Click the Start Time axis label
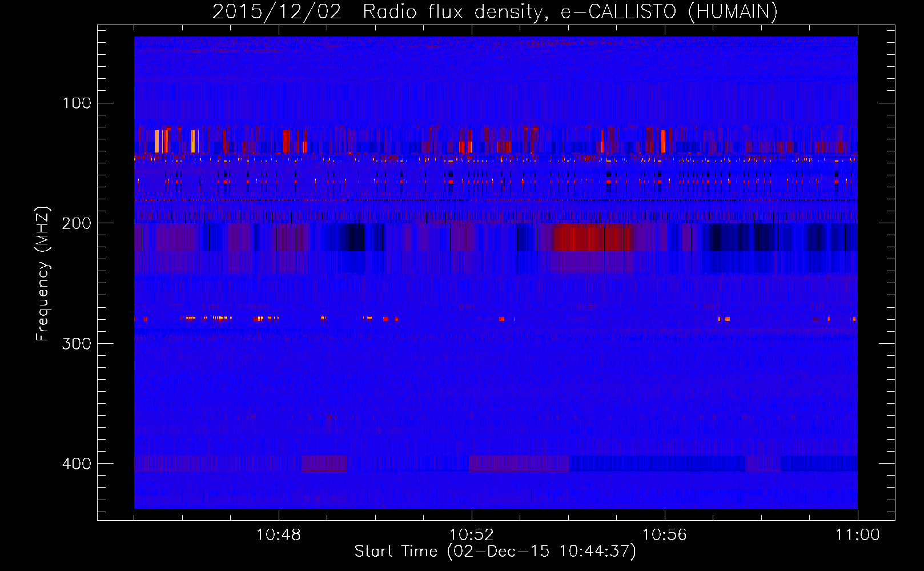This screenshot has width=924, height=571. tap(495, 552)
